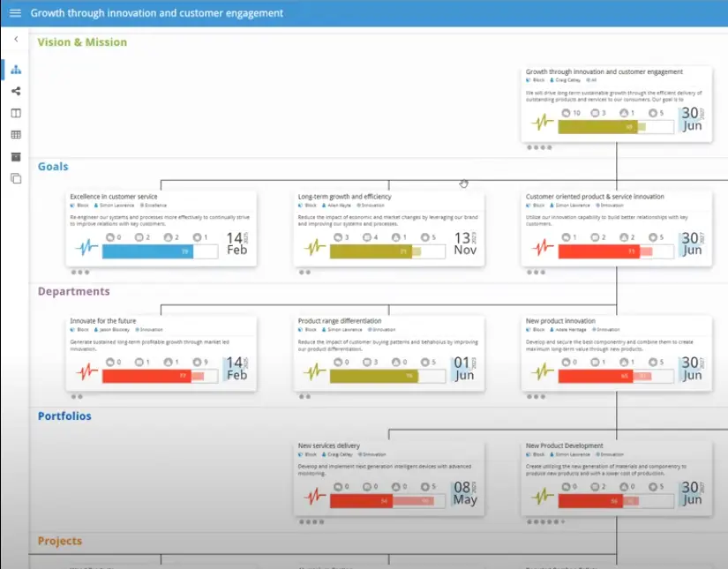Click the red progress bar on the Innovate for the future card
Viewport: 728px width, 569px height.
tap(146, 376)
